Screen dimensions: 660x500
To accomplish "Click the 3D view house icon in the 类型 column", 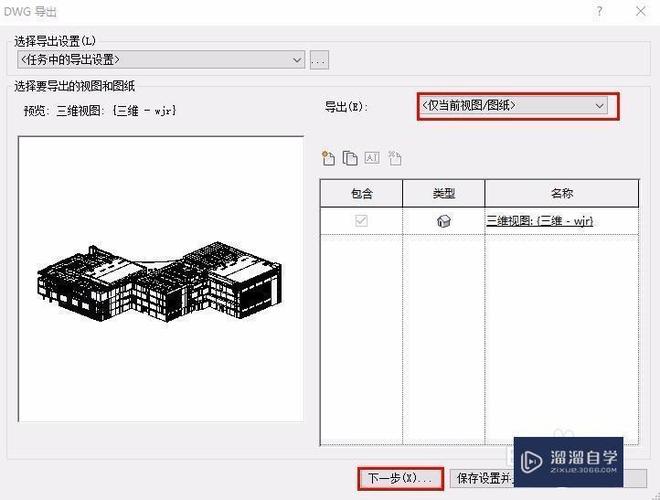I will [444, 221].
